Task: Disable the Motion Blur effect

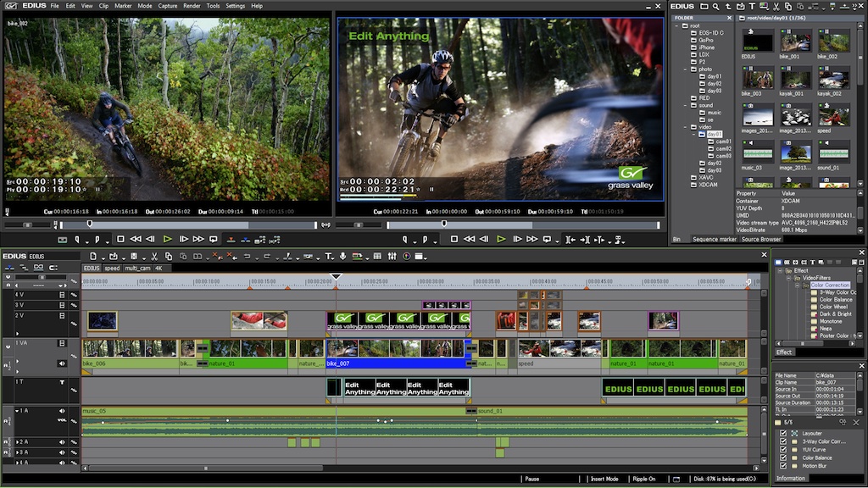Action: point(783,466)
